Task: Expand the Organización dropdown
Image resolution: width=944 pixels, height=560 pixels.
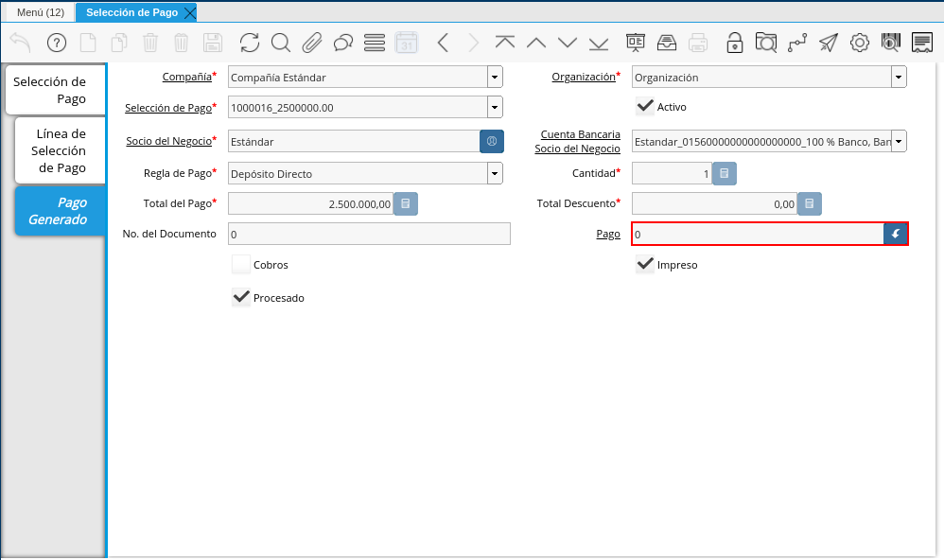Action: 898,78
